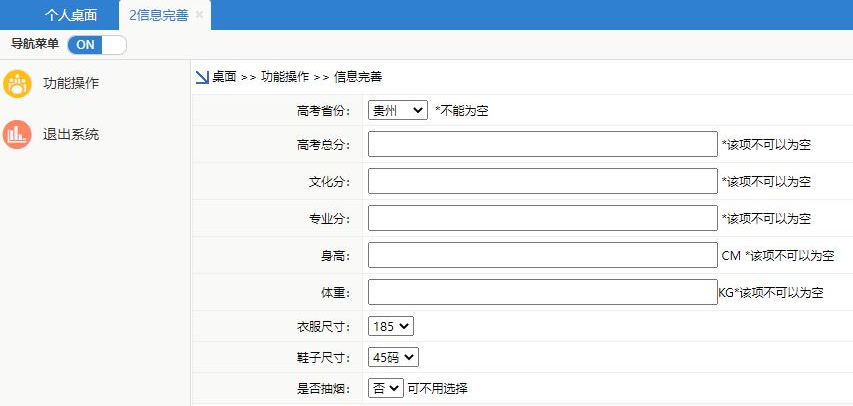Expand the 衣服尺寸 size dropdown
Viewport: 853px width, 406px height.
(x=390, y=326)
